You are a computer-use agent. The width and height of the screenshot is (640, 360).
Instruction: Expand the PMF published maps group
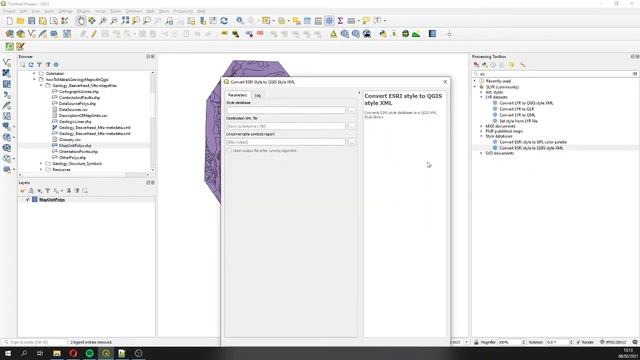coord(481,131)
